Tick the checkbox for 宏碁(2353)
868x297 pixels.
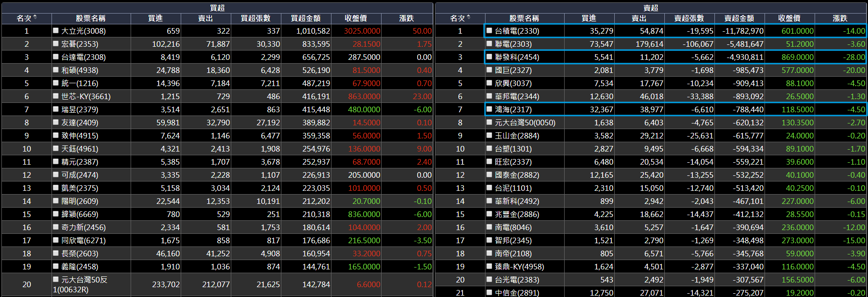pyautogui.click(x=56, y=43)
